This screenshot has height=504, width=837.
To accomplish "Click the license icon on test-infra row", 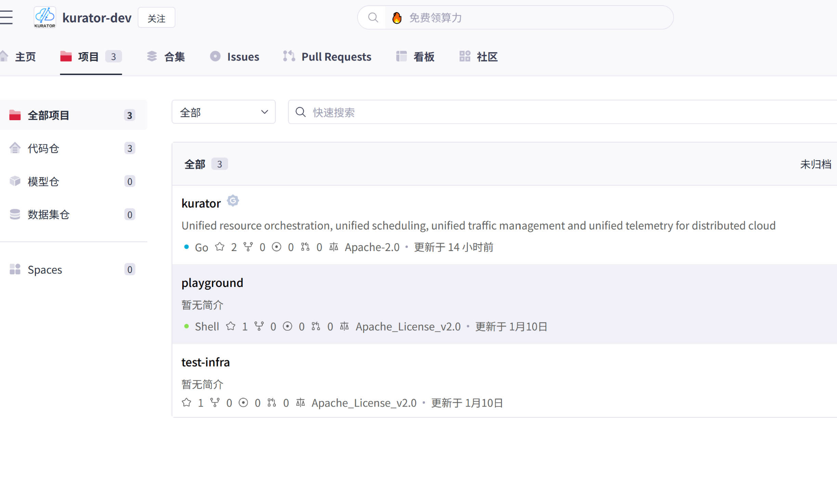I will (301, 402).
